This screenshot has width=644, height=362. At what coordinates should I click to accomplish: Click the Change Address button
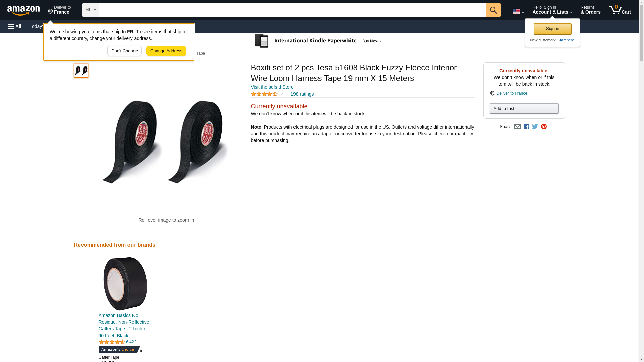[x=166, y=51]
